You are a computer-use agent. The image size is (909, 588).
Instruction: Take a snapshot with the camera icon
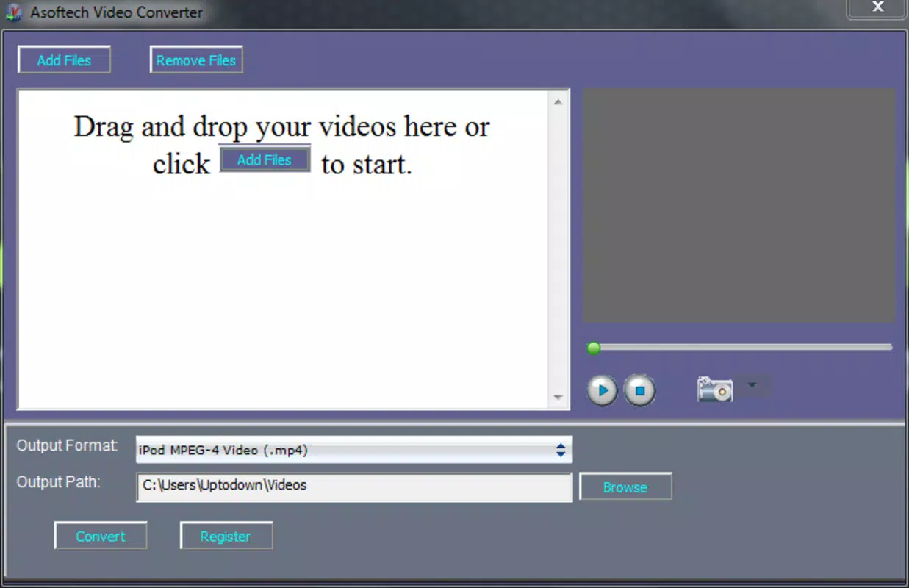[x=714, y=388]
